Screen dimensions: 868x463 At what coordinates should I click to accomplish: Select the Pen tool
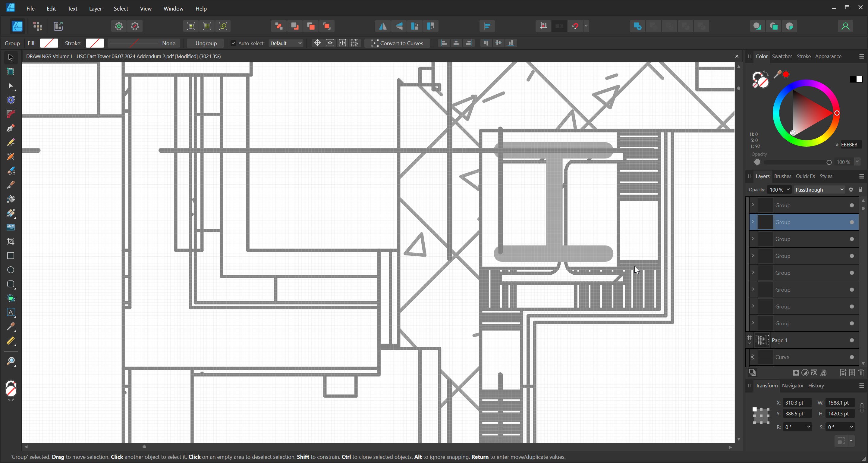pyautogui.click(x=11, y=128)
